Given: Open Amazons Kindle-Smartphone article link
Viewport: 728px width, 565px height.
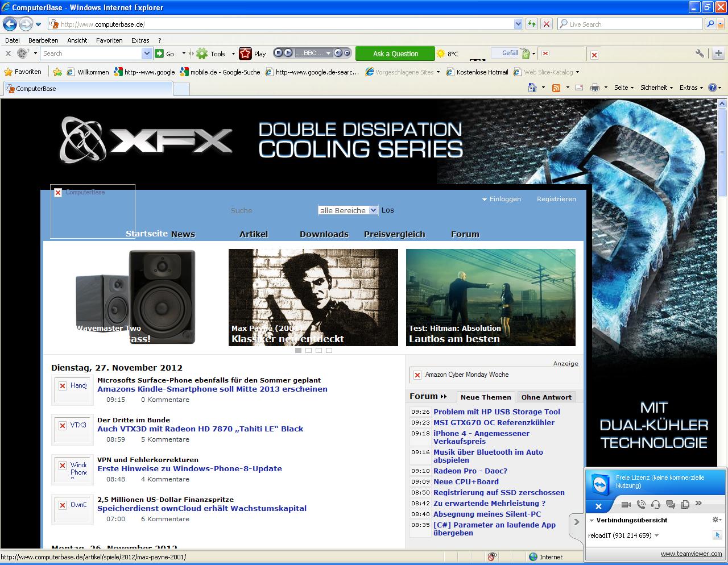Looking at the screenshot, I should [212, 389].
